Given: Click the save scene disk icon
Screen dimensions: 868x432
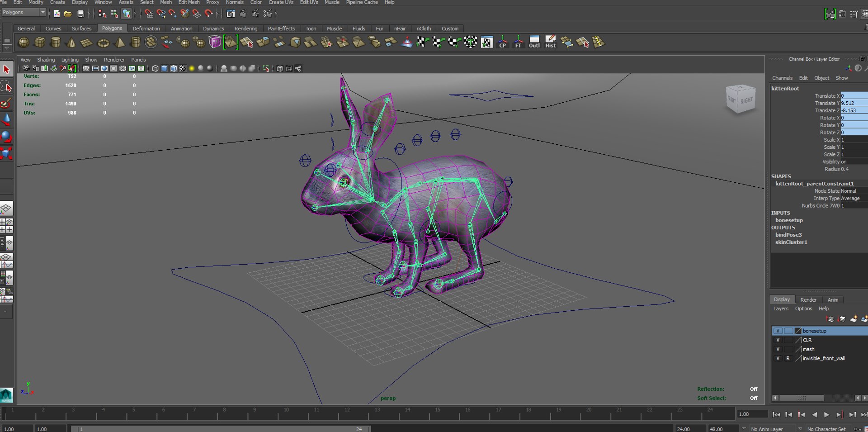Looking at the screenshot, I should 80,14.
